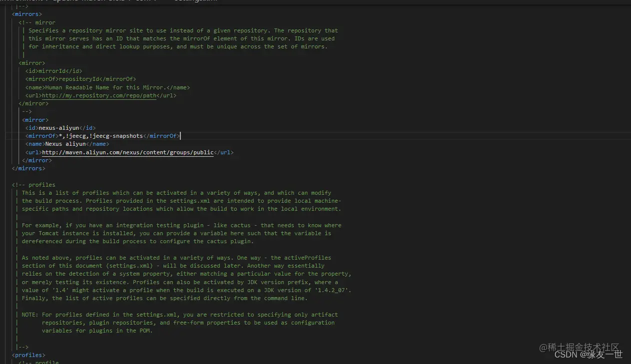This screenshot has height=364, width=631.
Task: Click line 'variables for plugins in the POM.'
Action: click(x=97, y=331)
